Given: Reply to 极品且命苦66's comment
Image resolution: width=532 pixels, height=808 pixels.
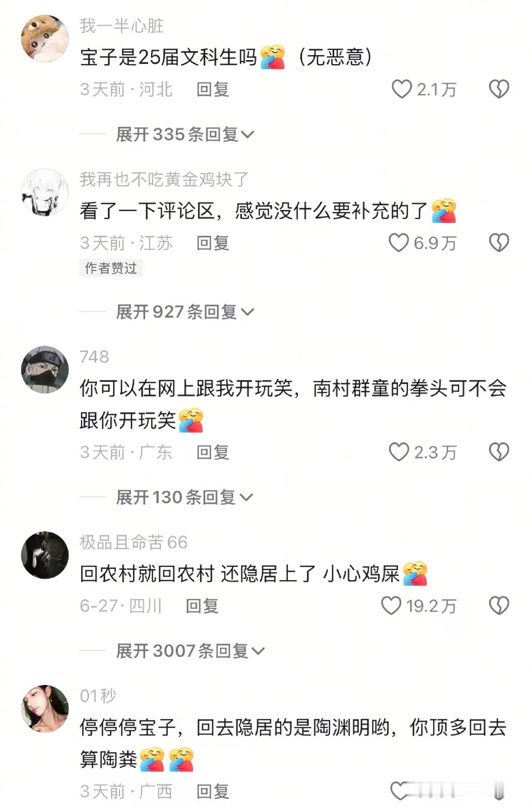Looking at the screenshot, I should pos(202,606).
